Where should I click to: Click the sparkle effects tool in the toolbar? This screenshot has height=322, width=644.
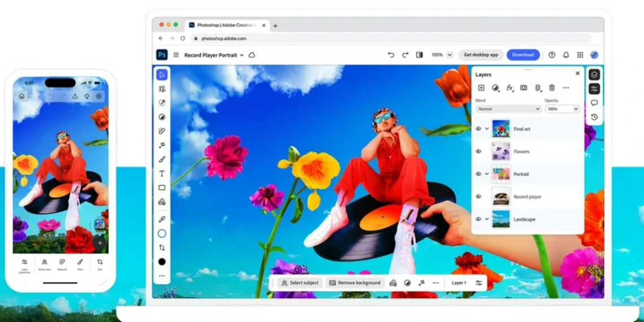click(162, 145)
